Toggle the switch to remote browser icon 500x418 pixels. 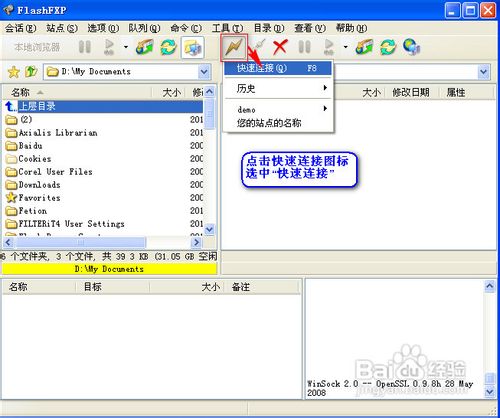point(192,47)
